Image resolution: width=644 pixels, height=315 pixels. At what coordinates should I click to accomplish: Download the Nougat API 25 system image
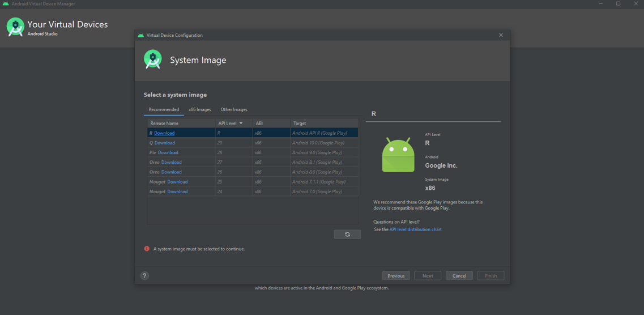click(177, 182)
